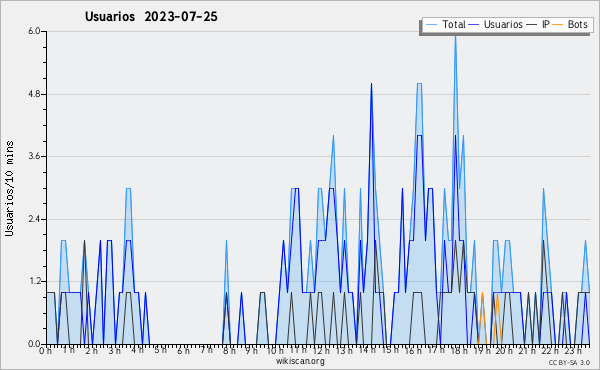Click the 'wikiscan.org' text below the axis
This screenshot has width=600, height=370.
[300, 361]
